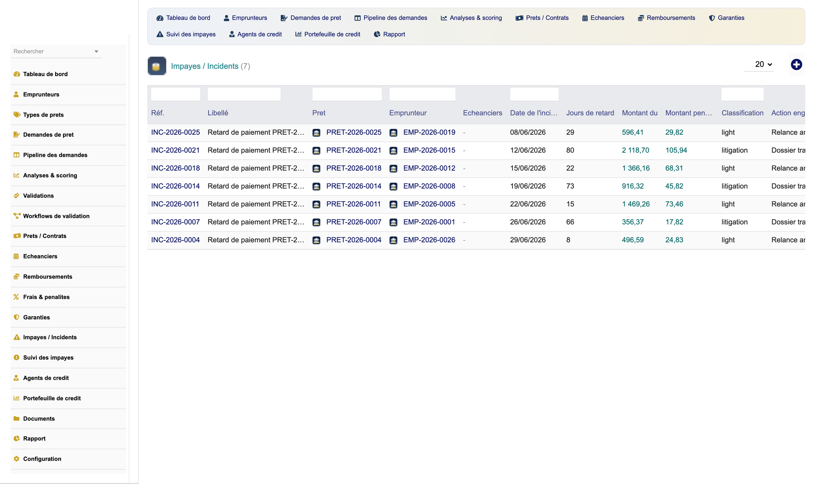Click the Workflows de validation icon

pyautogui.click(x=17, y=216)
